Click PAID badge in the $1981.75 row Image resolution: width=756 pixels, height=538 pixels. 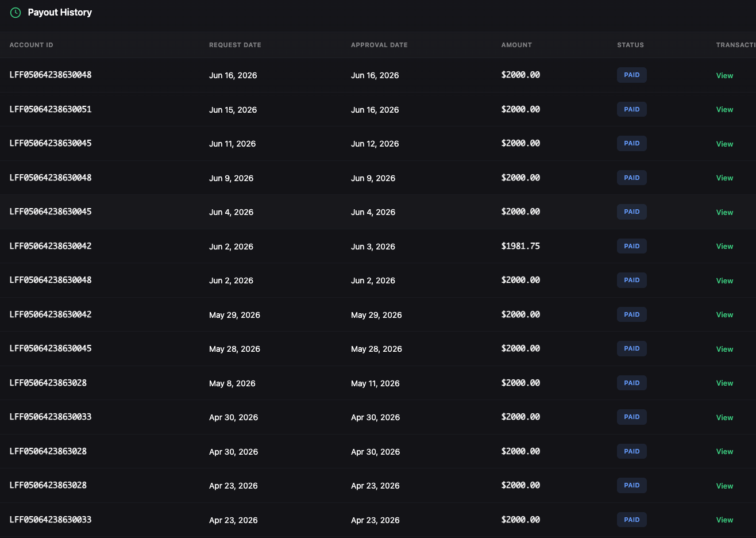pos(632,246)
